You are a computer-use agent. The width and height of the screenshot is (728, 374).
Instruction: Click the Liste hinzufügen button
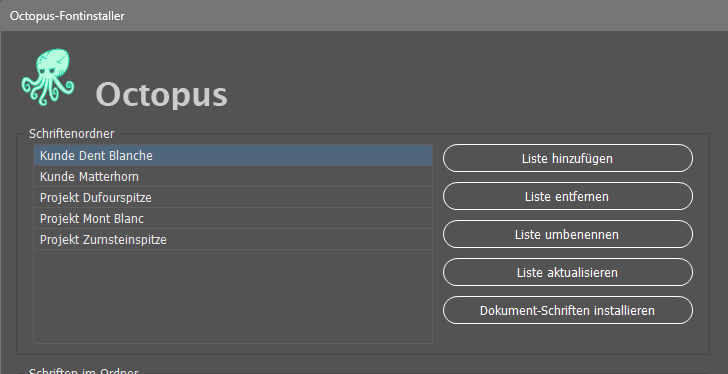click(x=567, y=158)
